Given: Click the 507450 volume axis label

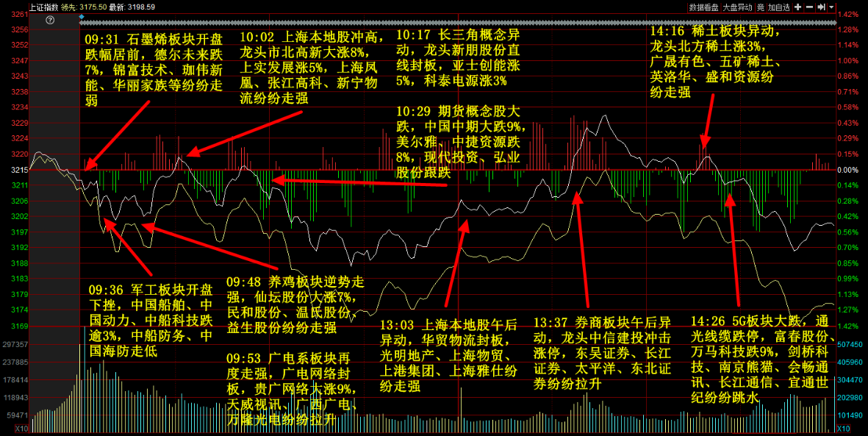Looking at the screenshot, I should click(x=850, y=345).
